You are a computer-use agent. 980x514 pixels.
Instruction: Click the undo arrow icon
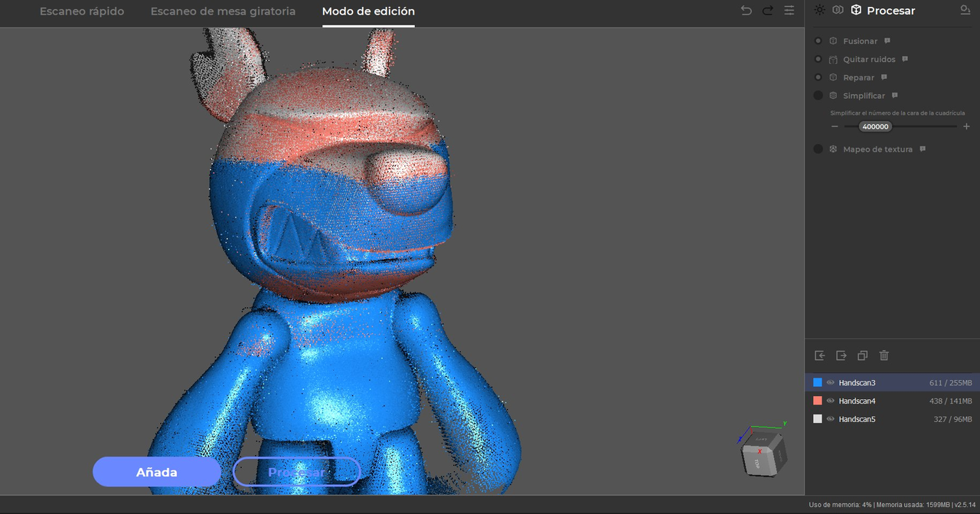pyautogui.click(x=746, y=10)
